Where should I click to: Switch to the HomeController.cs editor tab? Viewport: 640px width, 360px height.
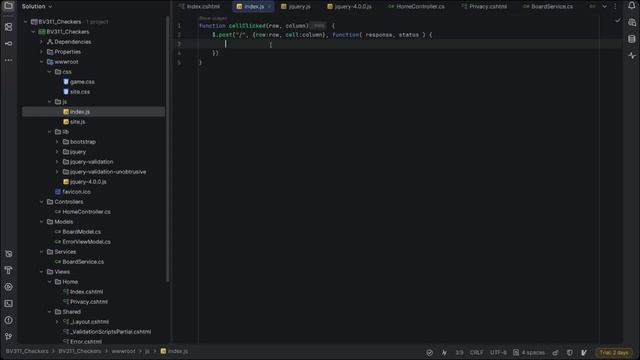pos(416,7)
